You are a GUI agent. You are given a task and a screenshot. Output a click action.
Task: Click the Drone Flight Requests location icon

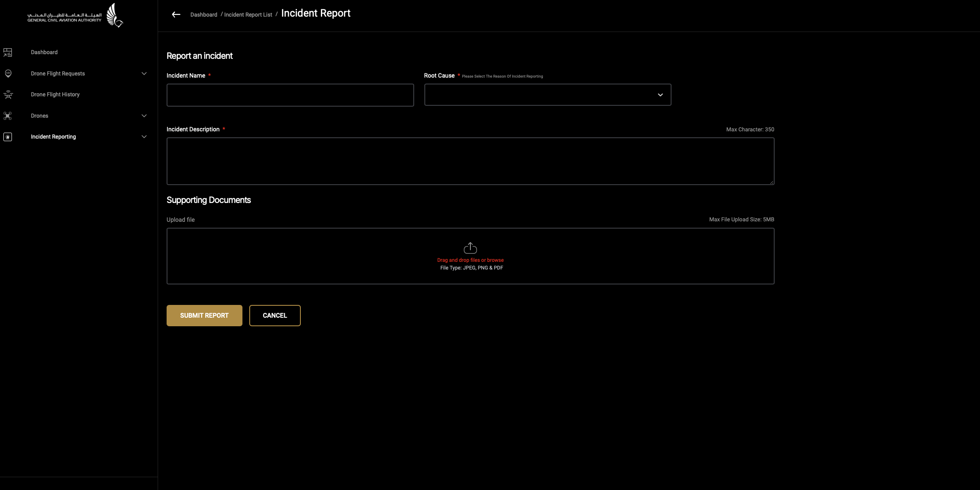pos(8,73)
